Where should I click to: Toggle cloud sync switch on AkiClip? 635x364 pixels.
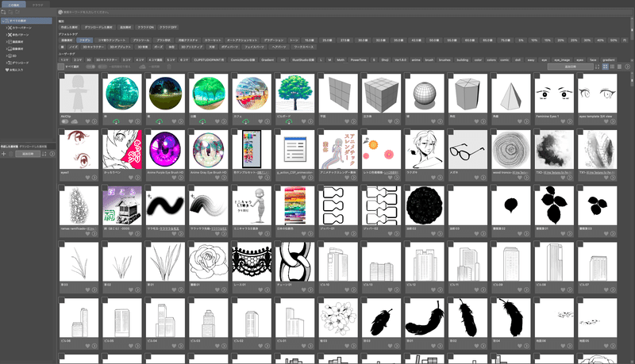click(x=65, y=121)
